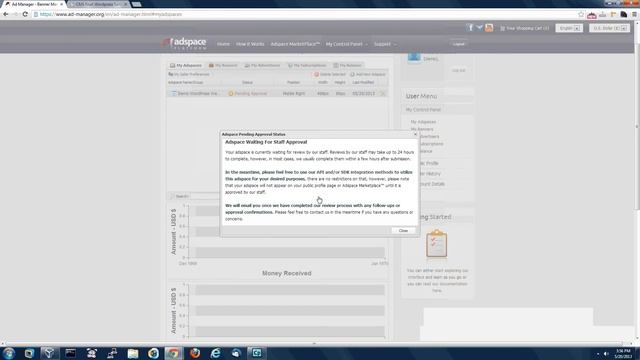Click the Twitter icon in header
Image resolution: width=640 pixels, height=360 pixels.
(479, 28)
